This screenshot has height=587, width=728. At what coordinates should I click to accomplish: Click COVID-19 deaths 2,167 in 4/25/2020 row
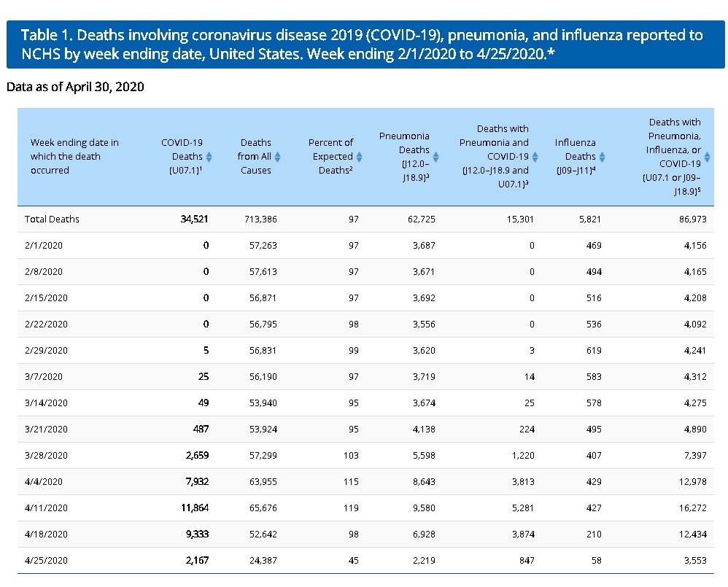(197, 561)
